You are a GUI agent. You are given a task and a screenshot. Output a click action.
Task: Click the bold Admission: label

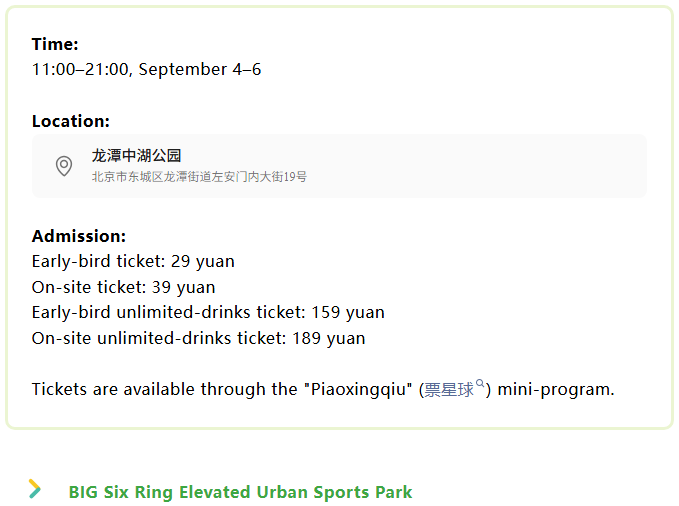click(x=79, y=237)
